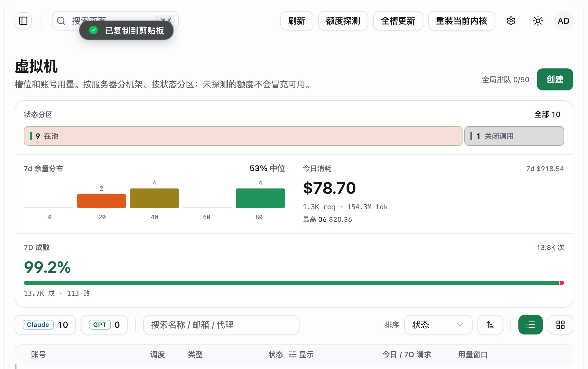The image size is (588, 369).
Task: Switch to grid card view
Action: pos(561,325)
